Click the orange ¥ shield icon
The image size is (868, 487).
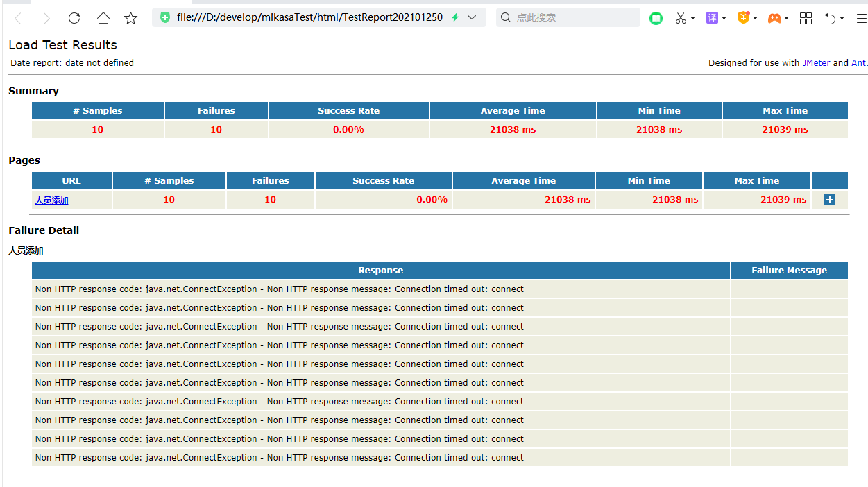(743, 18)
